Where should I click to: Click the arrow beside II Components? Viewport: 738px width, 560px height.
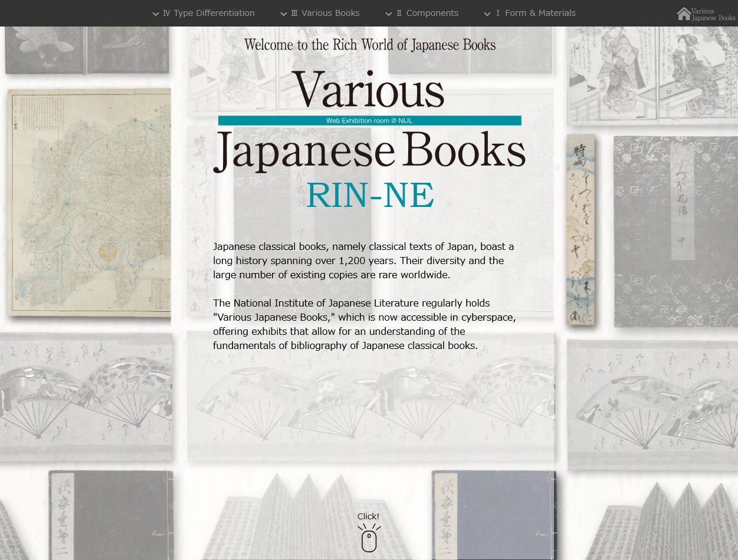click(x=389, y=14)
